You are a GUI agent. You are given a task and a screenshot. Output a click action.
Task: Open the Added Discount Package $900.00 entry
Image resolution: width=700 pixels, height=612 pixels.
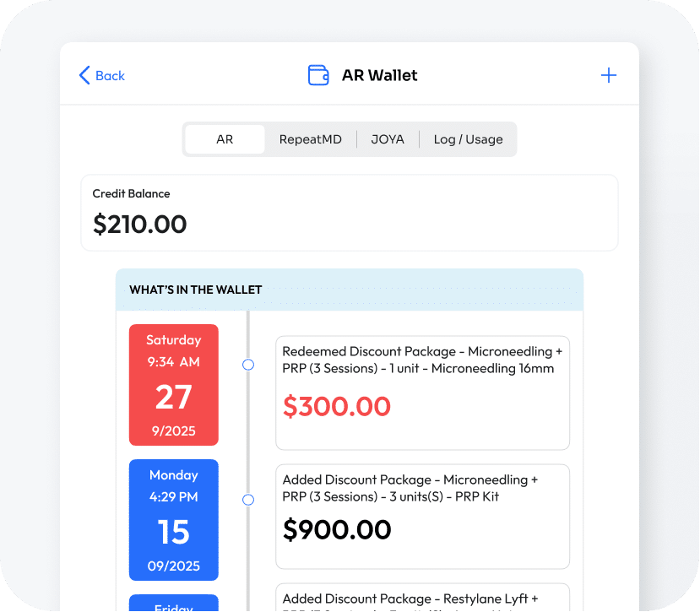(422, 516)
